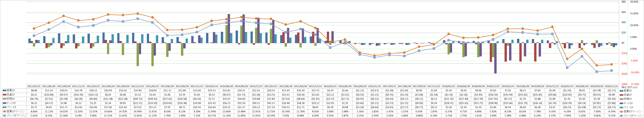Click the green 財務CF bar at 2013/03/31
The height and width of the screenshot is (118, 644).
pos(152,54)
